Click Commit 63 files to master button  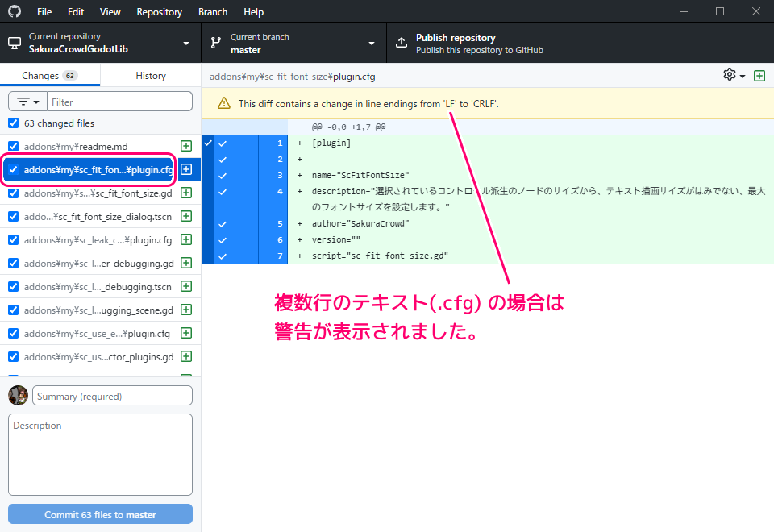coord(100,514)
